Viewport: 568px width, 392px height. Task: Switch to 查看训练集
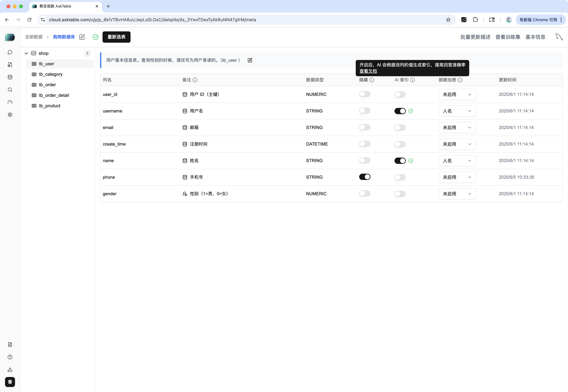[x=508, y=37]
